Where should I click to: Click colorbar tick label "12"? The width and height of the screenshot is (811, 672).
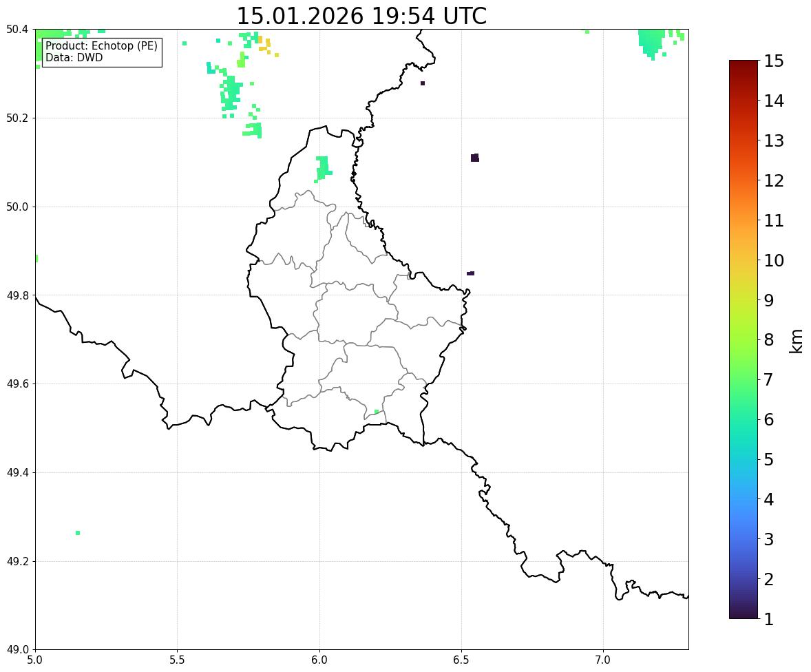[774, 180]
